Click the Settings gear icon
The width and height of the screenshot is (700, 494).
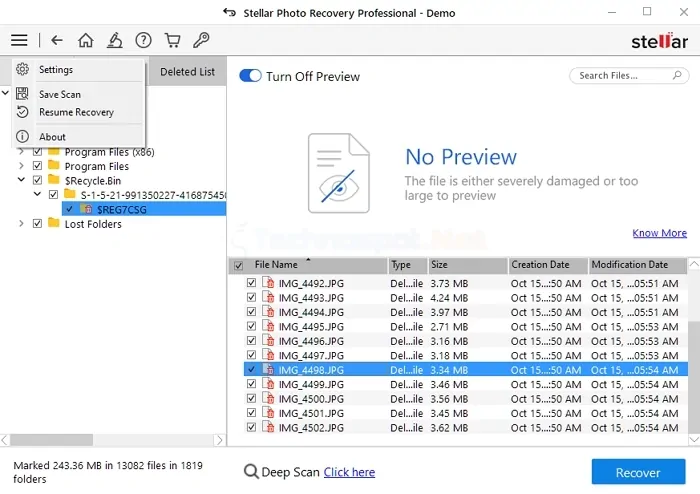click(x=22, y=69)
